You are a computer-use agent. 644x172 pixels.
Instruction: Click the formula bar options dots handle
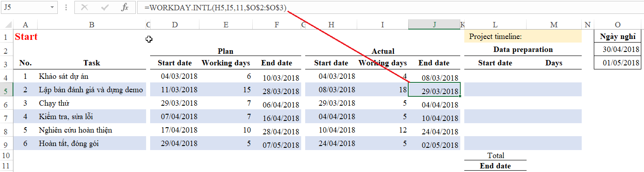point(66,8)
